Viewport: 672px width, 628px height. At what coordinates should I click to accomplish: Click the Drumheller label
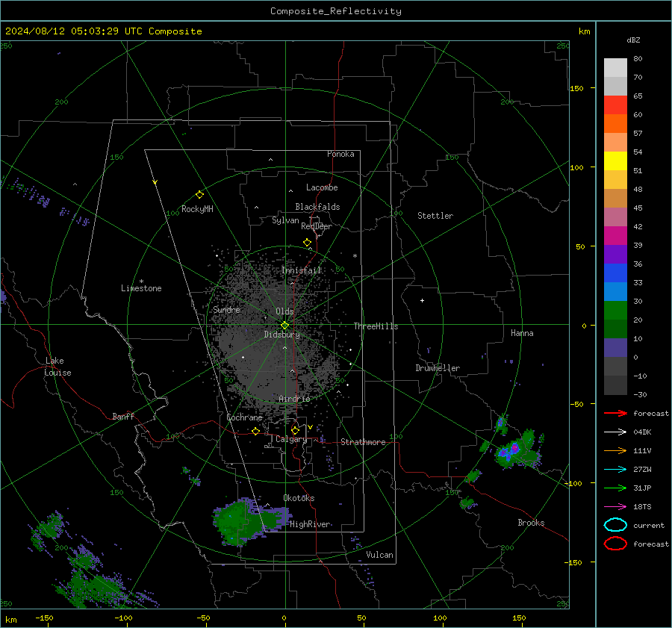(x=438, y=368)
